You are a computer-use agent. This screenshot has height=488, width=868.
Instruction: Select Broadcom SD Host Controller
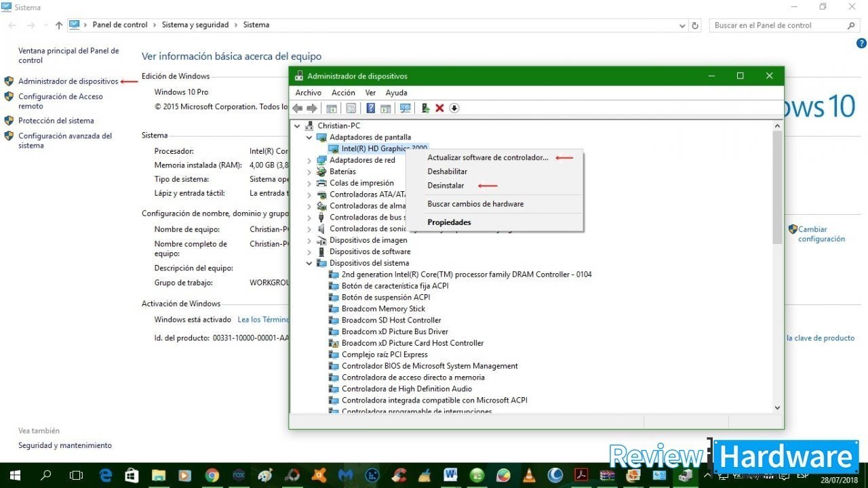pos(391,320)
